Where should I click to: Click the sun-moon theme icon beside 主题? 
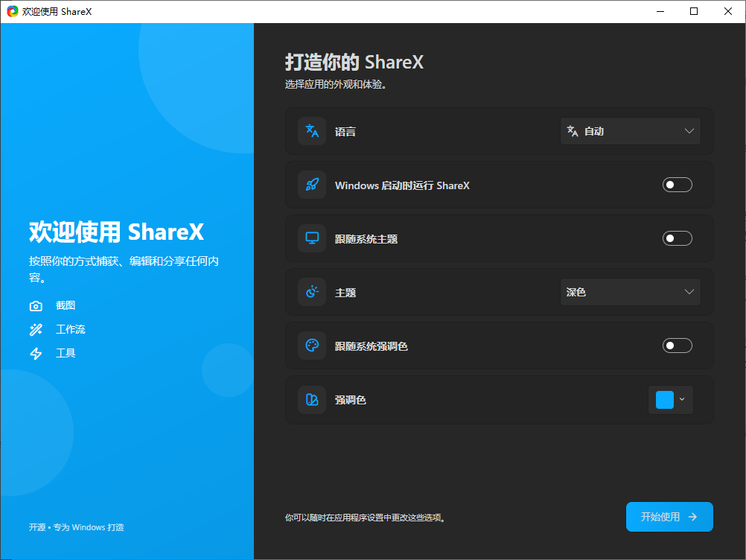pyautogui.click(x=312, y=292)
